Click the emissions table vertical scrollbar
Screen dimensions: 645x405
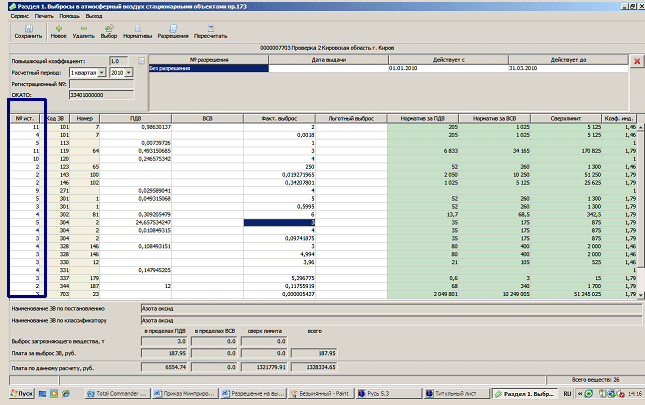point(639,210)
